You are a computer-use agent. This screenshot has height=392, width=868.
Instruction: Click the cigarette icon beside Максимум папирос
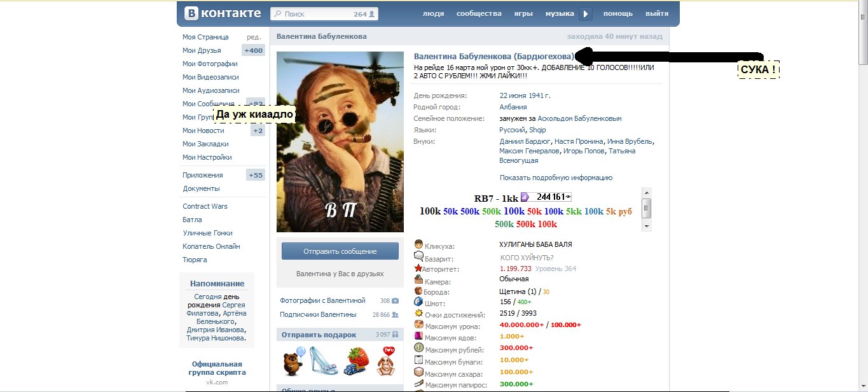pyautogui.click(x=418, y=384)
